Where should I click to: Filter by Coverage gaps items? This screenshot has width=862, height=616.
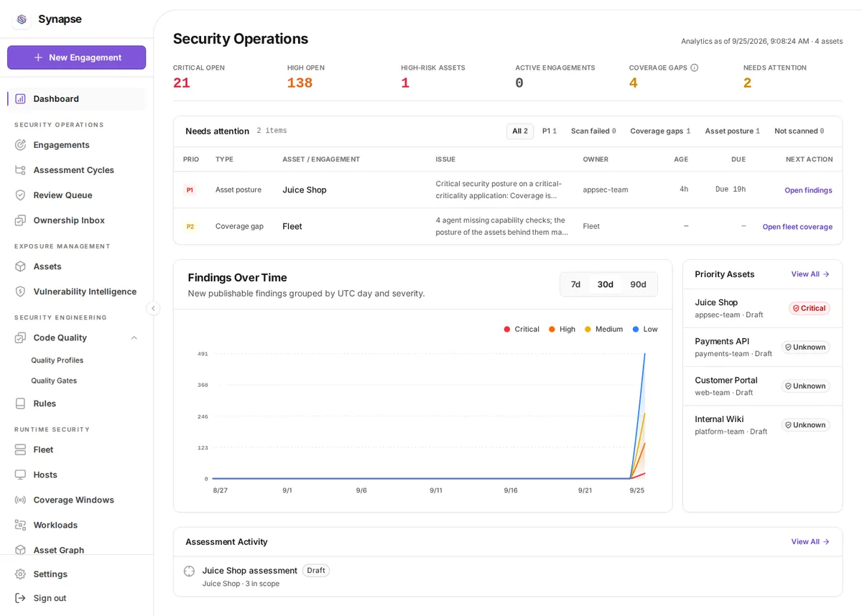pyautogui.click(x=660, y=131)
